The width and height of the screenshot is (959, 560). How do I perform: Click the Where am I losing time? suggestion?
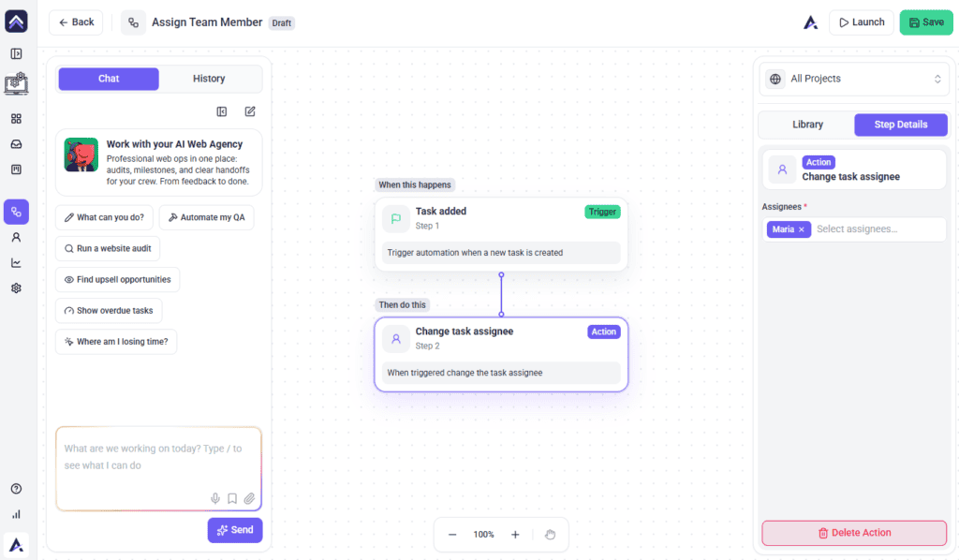116,342
